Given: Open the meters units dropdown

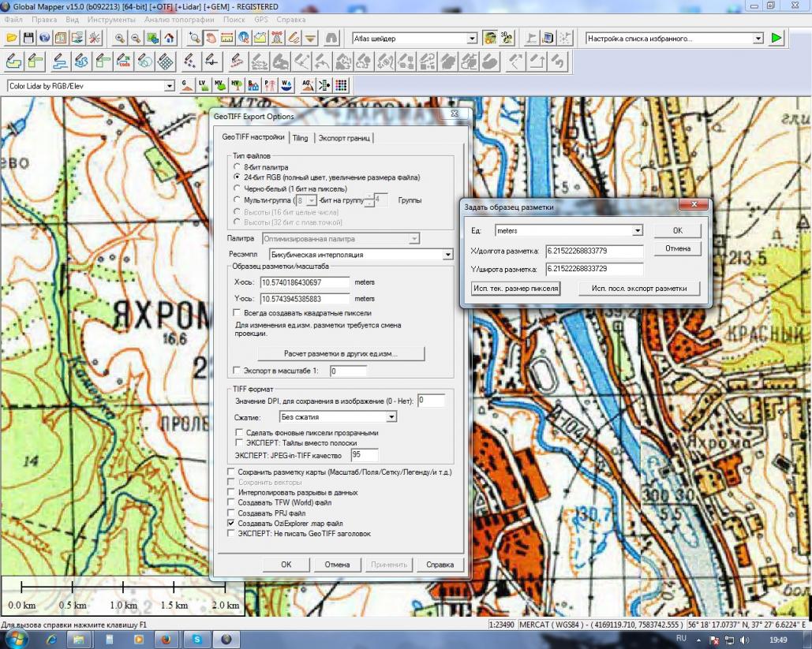Looking at the screenshot, I should click(x=638, y=230).
